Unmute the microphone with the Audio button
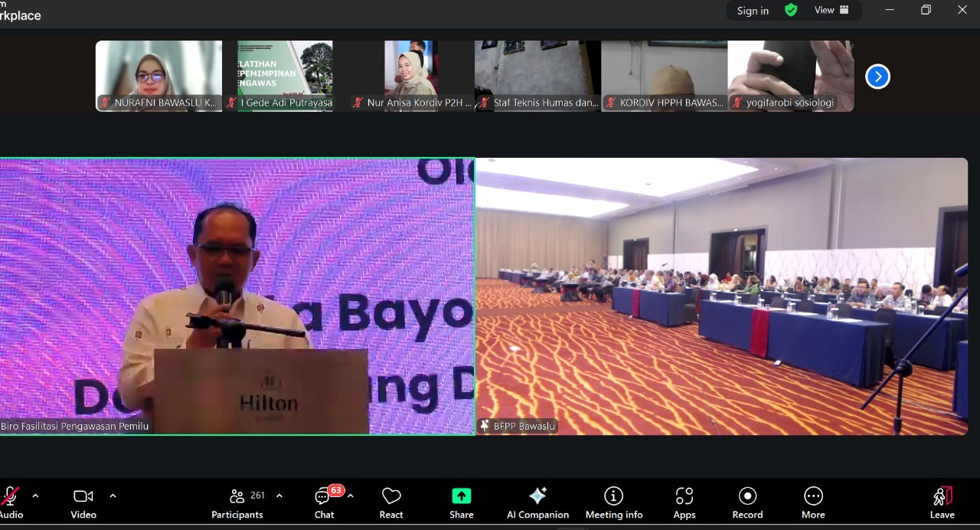 pyautogui.click(x=10, y=502)
